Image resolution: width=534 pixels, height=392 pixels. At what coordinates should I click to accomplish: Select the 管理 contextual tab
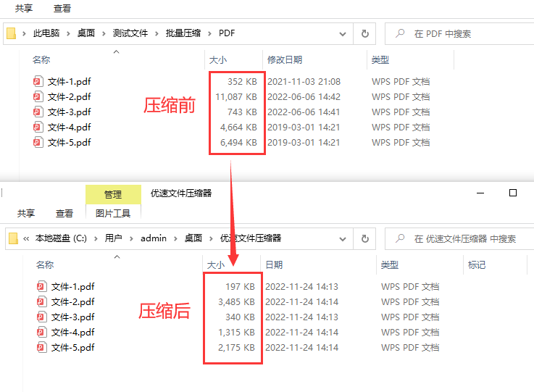tap(113, 194)
